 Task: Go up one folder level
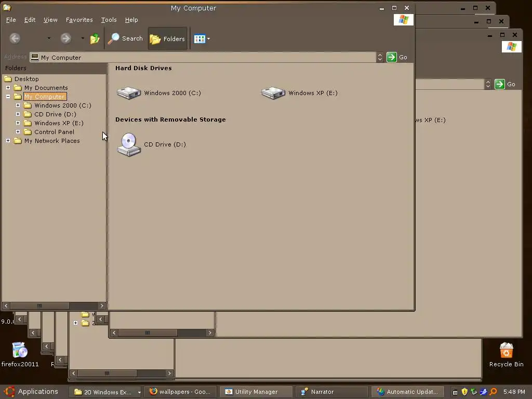(x=95, y=38)
